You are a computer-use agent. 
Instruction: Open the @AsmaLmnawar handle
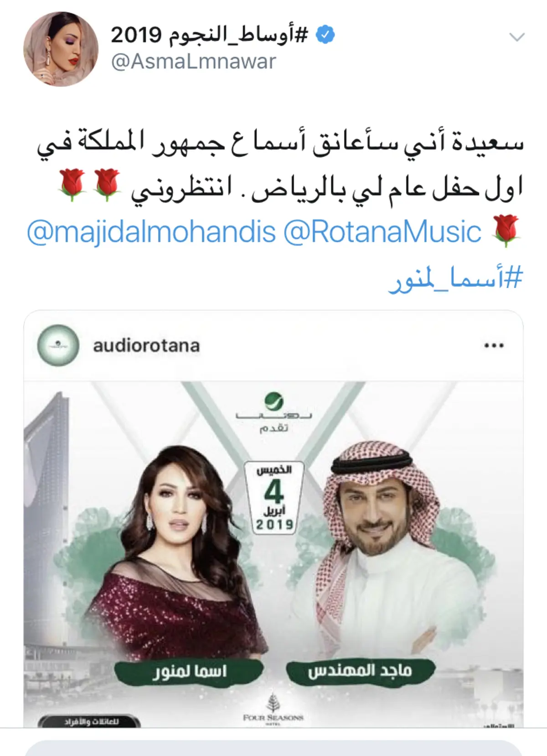pyautogui.click(x=194, y=62)
